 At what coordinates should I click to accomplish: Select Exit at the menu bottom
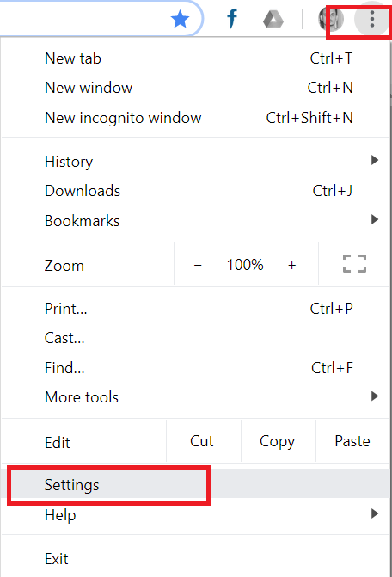(x=195, y=559)
